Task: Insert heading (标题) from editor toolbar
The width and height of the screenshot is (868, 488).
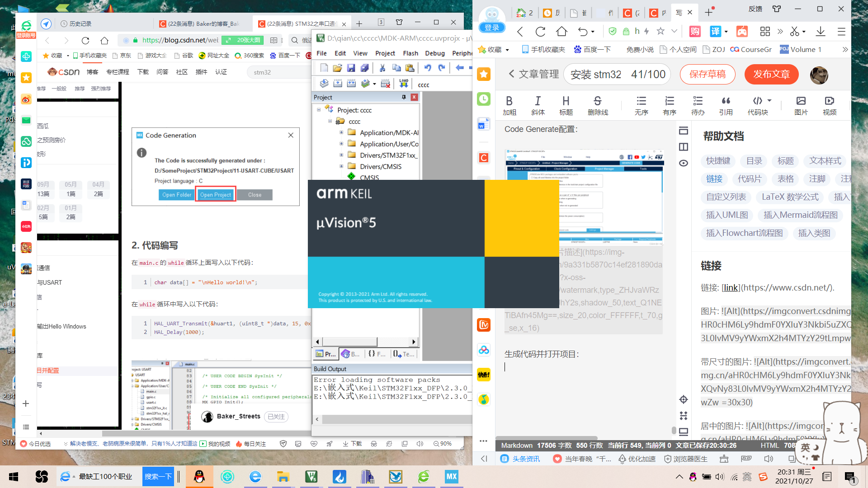Action: click(566, 106)
